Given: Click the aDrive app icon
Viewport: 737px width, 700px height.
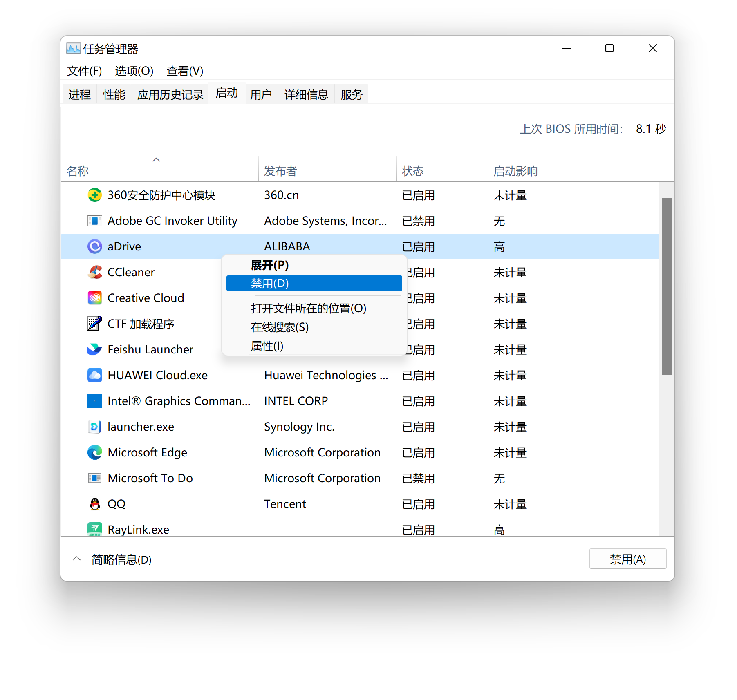Looking at the screenshot, I should 95,246.
